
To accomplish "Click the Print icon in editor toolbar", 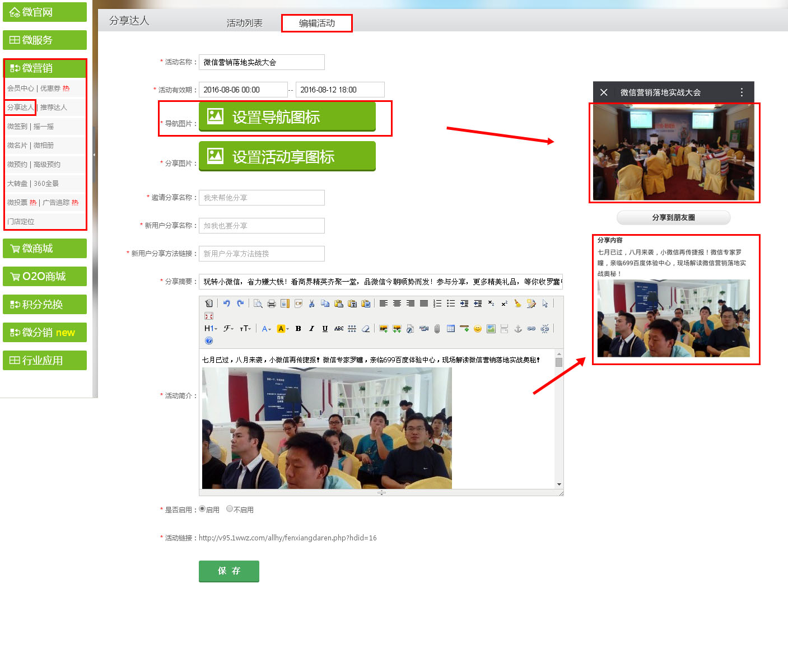I will 272,304.
